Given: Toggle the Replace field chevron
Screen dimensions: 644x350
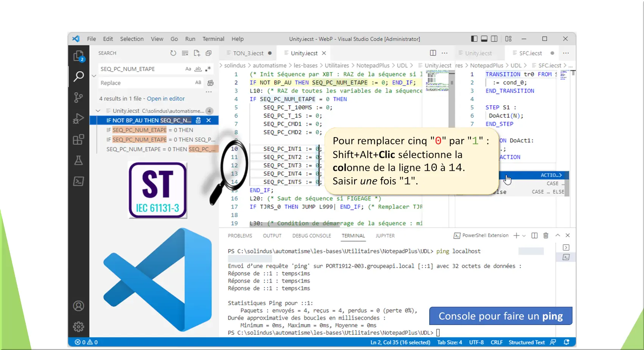Looking at the screenshot, I should point(94,76).
